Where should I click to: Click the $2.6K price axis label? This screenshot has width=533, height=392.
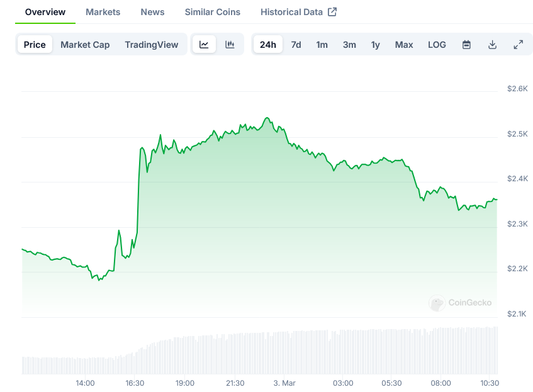pyautogui.click(x=517, y=89)
